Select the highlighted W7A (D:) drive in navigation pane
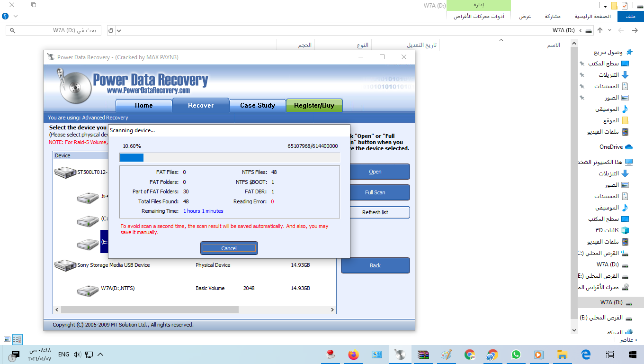The image size is (644, 364). click(x=611, y=302)
